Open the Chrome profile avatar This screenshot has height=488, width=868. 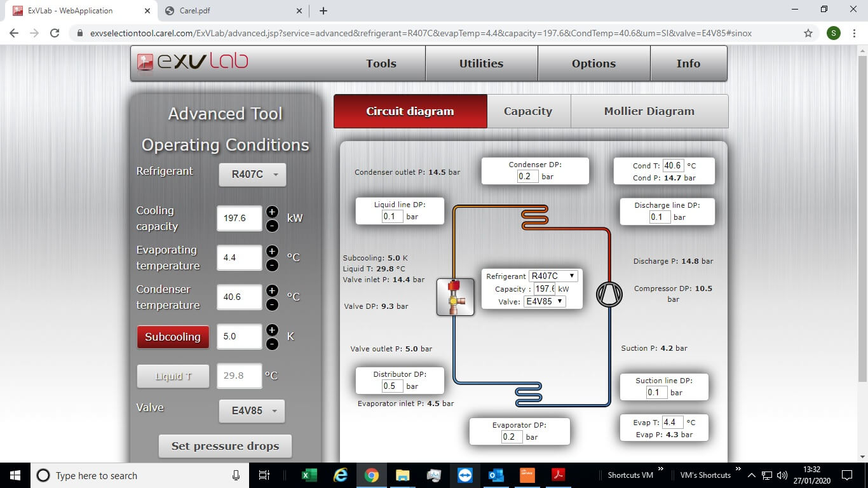pos(834,33)
